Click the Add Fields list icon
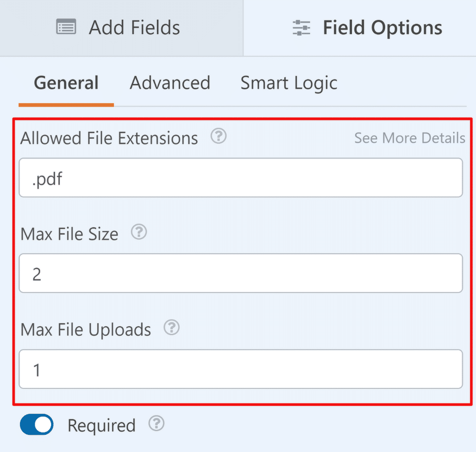The image size is (476, 452). click(66, 27)
